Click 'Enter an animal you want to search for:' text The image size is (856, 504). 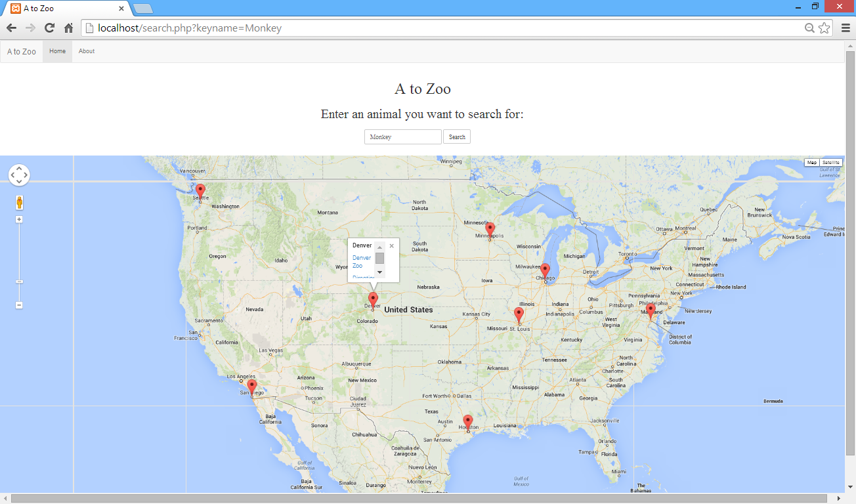tap(422, 114)
